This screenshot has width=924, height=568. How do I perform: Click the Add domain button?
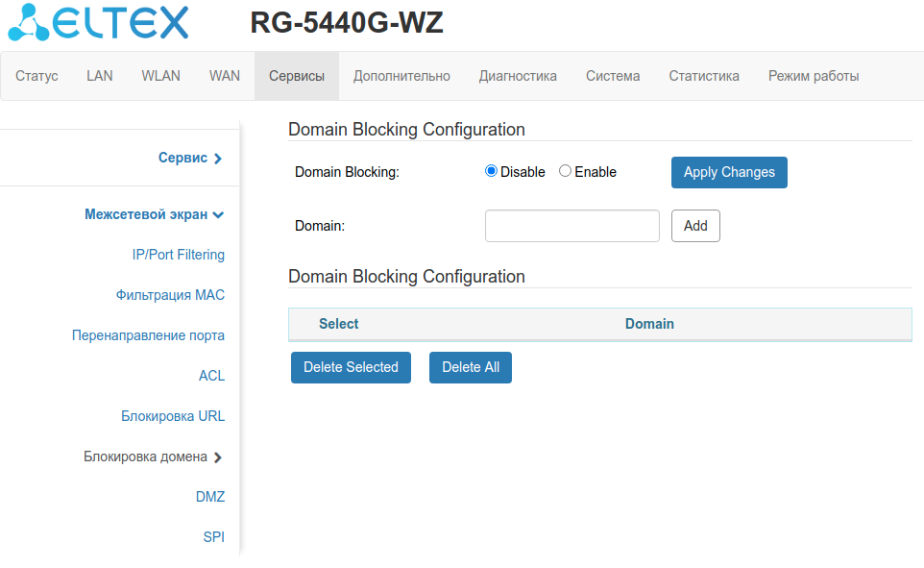[x=695, y=226]
